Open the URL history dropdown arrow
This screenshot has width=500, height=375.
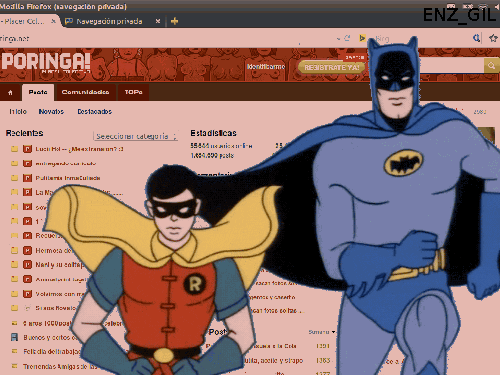[x=338, y=39]
